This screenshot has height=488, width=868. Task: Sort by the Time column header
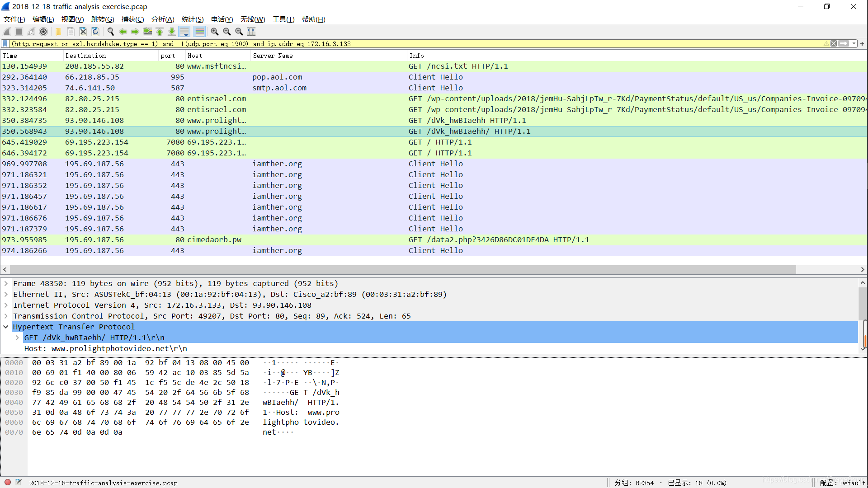click(32, 56)
